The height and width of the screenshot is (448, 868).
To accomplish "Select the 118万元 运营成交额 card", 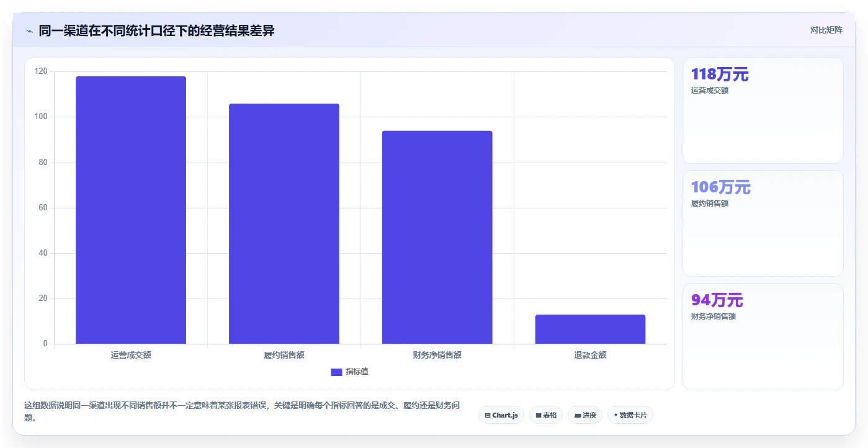I will (763, 110).
